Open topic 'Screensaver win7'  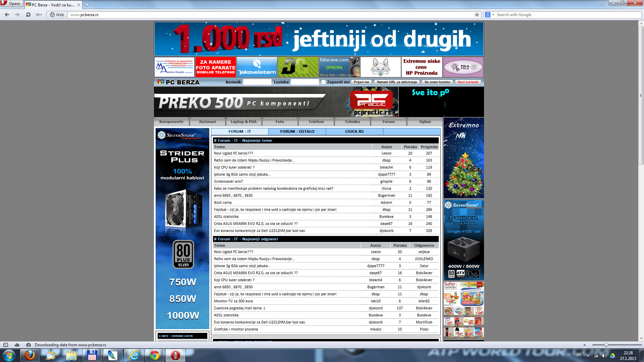pyautogui.click(x=228, y=181)
